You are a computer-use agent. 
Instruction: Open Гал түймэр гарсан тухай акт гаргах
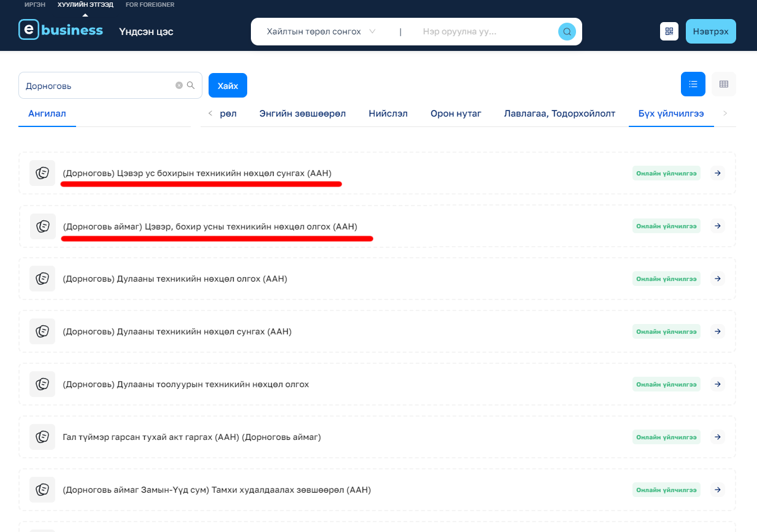191,437
